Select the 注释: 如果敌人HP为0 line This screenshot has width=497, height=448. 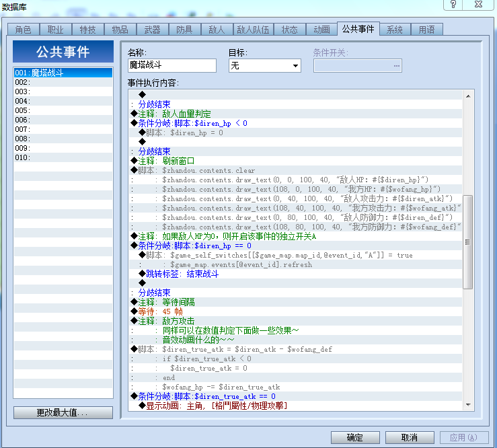coord(295,236)
